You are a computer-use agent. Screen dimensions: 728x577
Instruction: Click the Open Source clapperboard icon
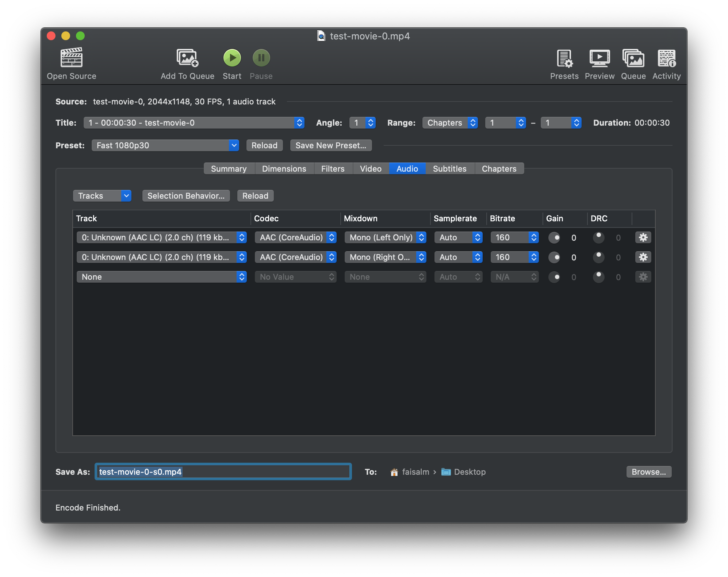71,58
